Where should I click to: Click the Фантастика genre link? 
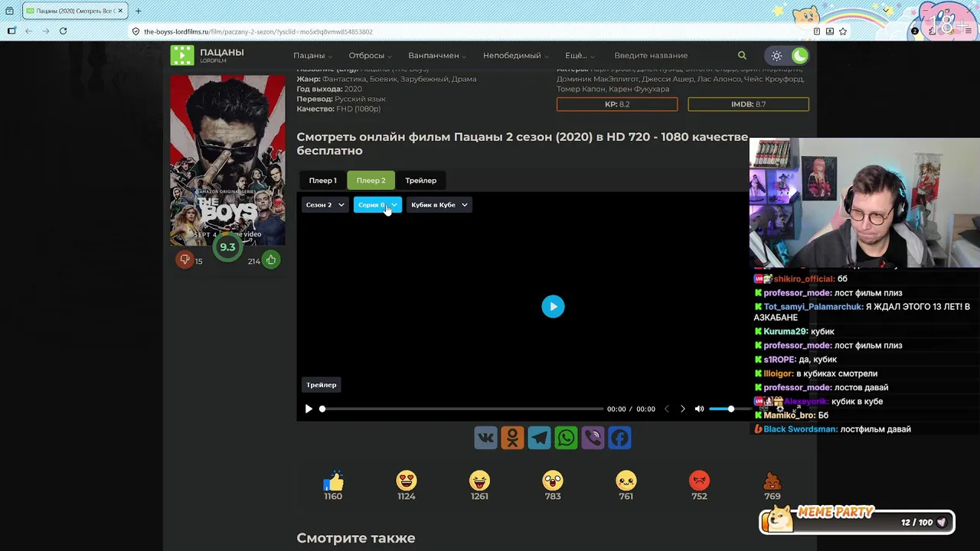click(345, 79)
